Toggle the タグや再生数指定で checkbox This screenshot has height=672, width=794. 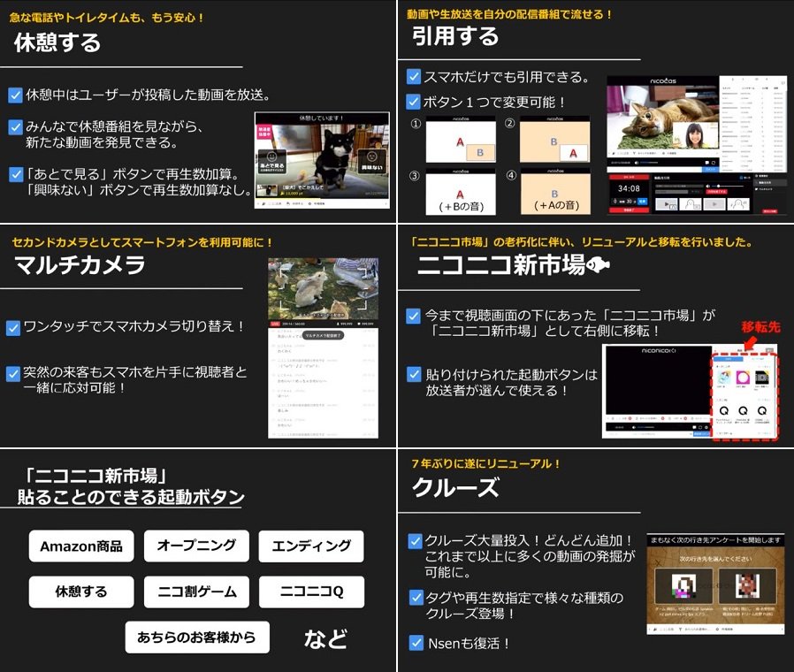coord(416,598)
